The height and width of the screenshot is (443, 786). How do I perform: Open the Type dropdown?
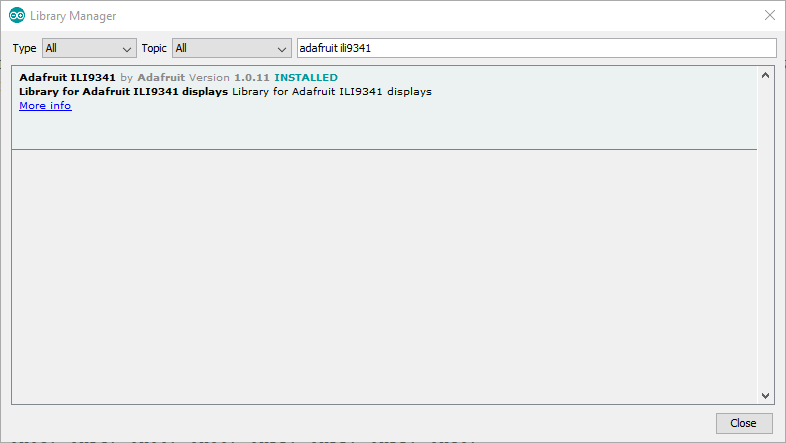coord(89,48)
